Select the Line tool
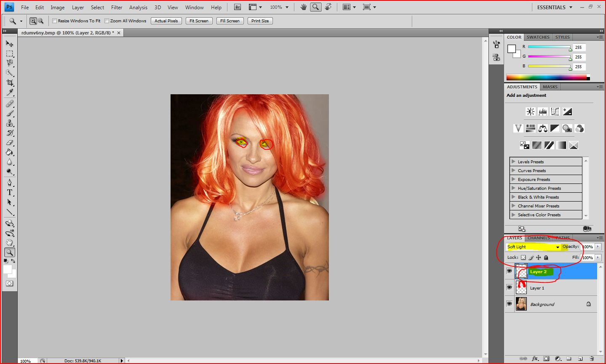 coord(9,212)
